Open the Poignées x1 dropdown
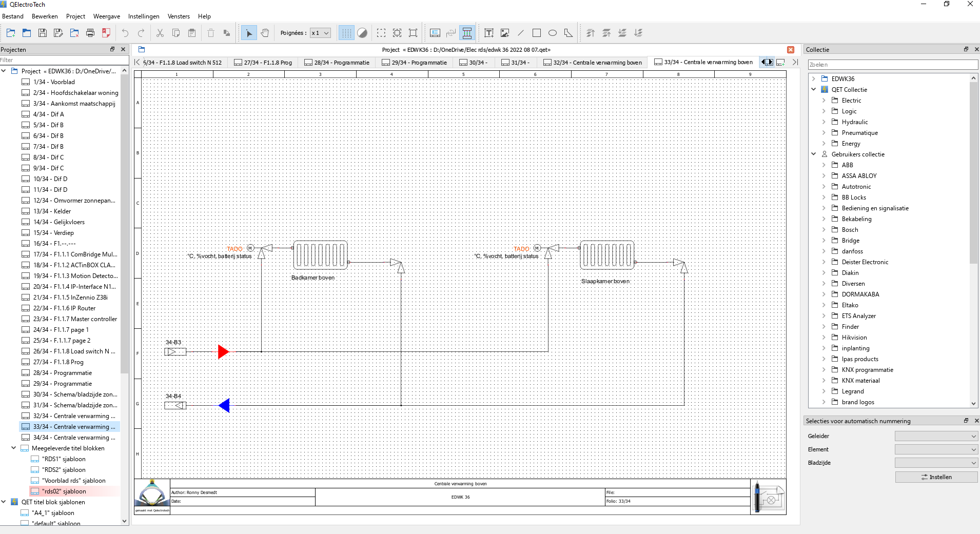Viewport: 980px width, 534px height. tap(320, 33)
